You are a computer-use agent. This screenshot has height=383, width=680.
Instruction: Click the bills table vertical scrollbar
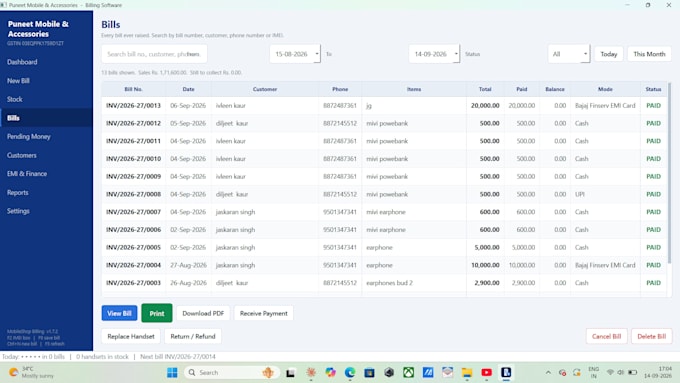tap(669, 173)
